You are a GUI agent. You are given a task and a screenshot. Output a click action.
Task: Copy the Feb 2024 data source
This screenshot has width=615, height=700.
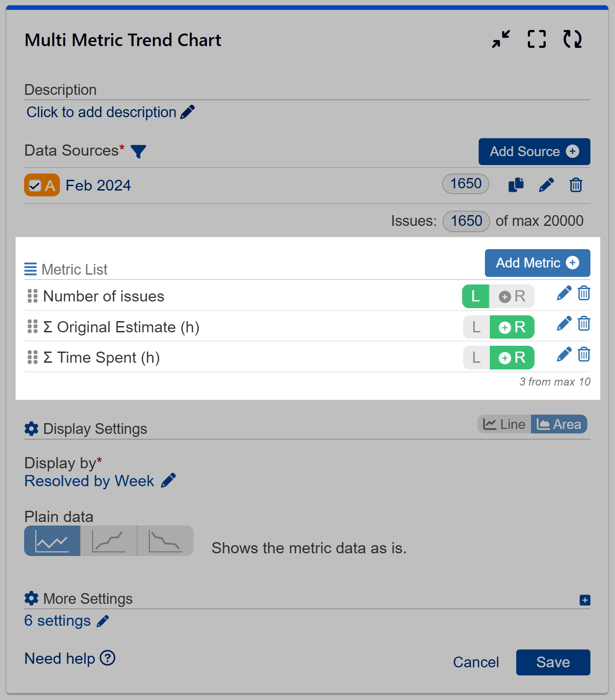515,185
